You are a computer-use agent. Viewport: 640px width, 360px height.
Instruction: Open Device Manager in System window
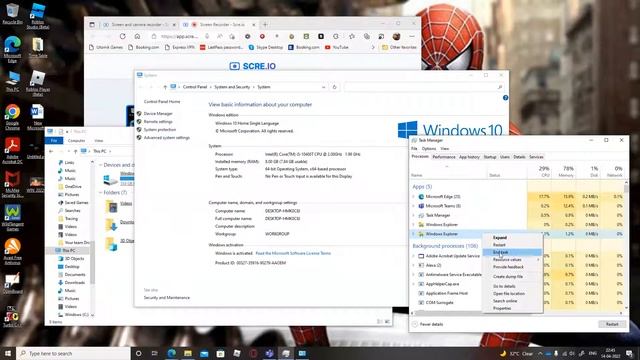(x=158, y=113)
